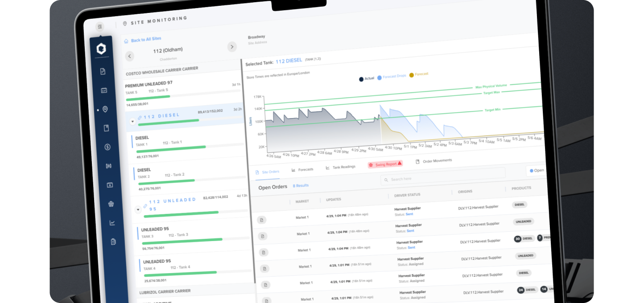Open the document icon of first order row

point(261,220)
